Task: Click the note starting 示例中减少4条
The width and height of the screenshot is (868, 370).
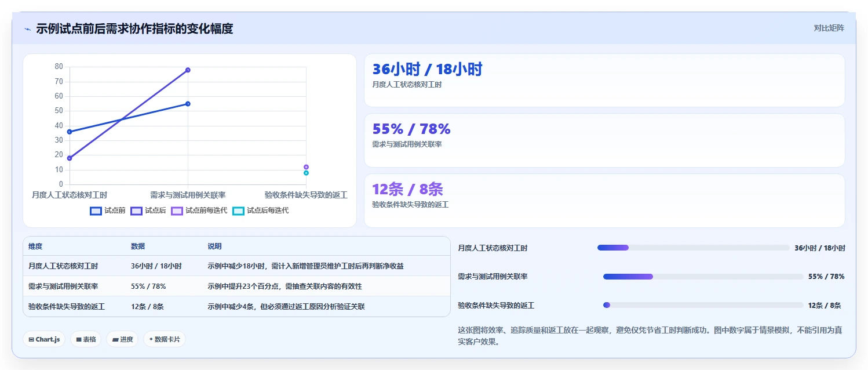Action: [286, 307]
